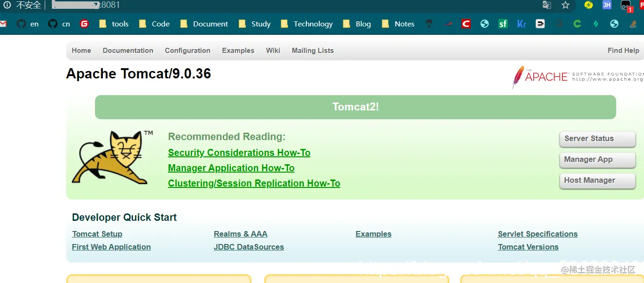Screen dimensions: 644x283
Task: Click the 'Developer Quick Start' heading
Action: tap(124, 218)
